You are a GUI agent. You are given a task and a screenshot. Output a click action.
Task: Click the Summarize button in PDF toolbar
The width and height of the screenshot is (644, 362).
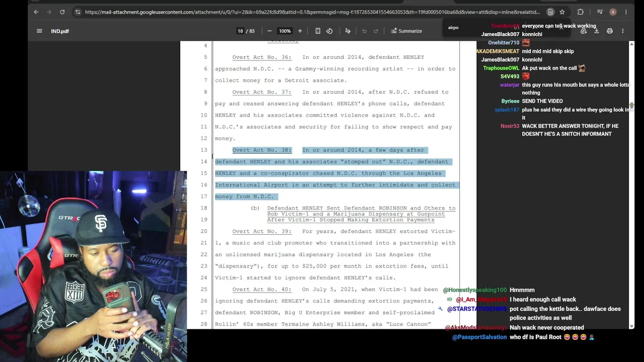[407, 31]
